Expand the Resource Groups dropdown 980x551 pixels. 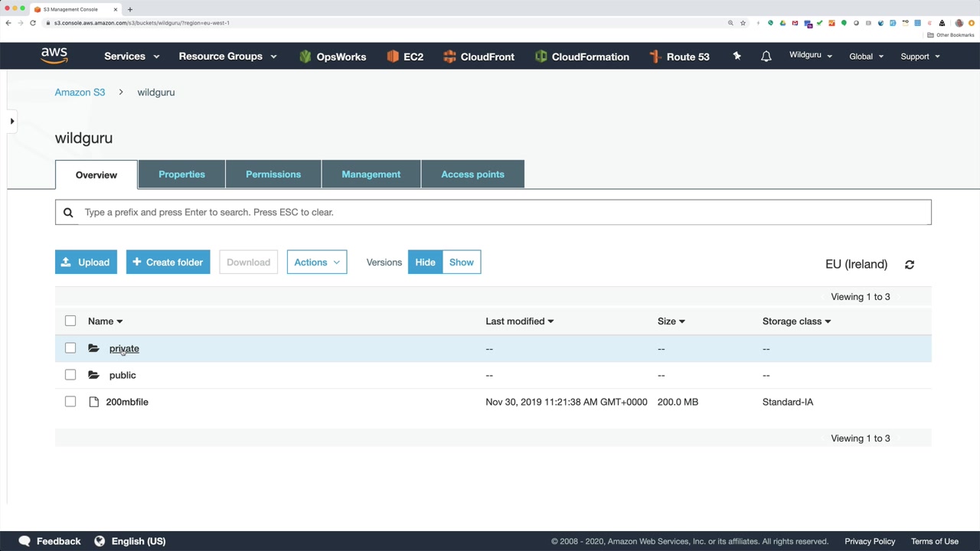(227, 57)
